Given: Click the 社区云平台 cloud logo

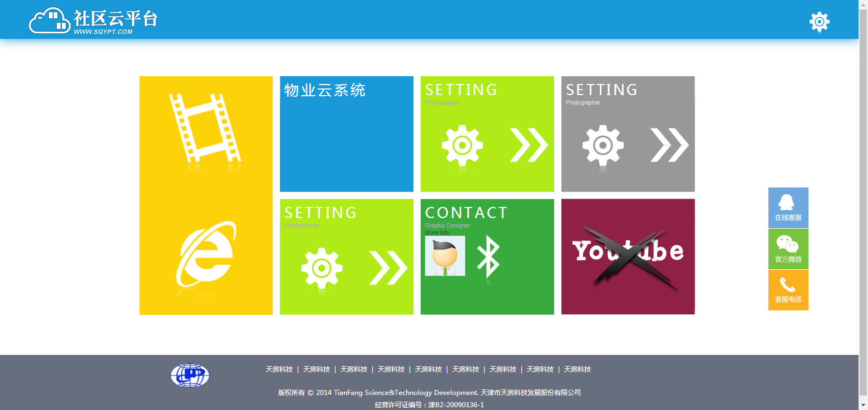Looking at the screenshot, I should coord(93,21).
